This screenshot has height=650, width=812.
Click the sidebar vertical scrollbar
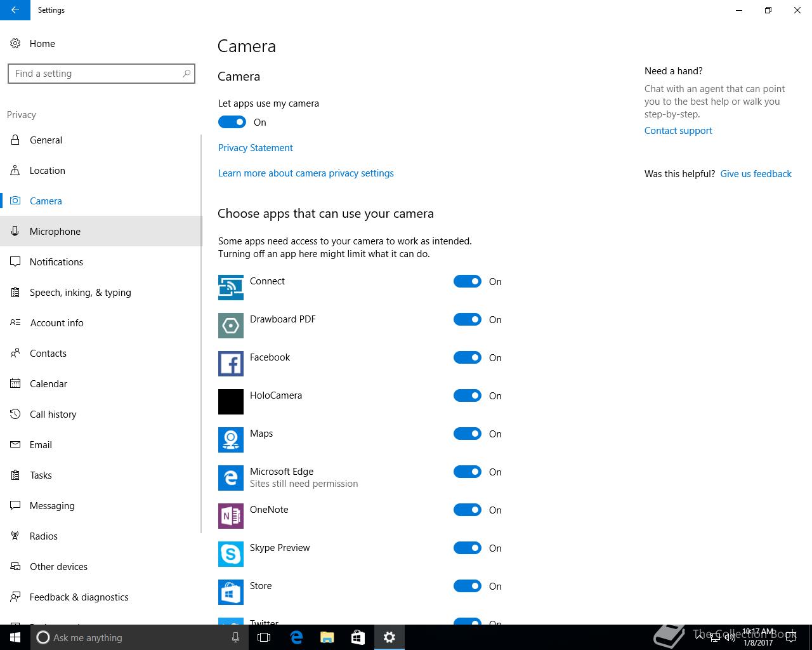201,333
